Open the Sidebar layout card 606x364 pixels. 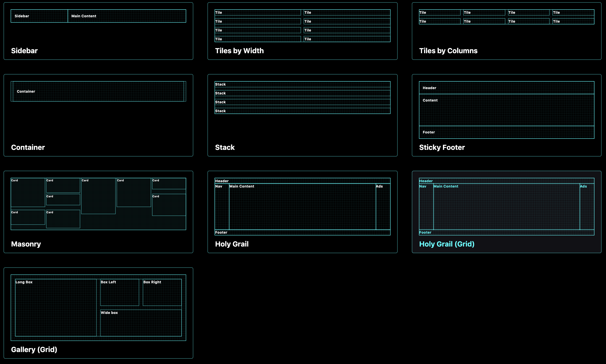[98, 31]
